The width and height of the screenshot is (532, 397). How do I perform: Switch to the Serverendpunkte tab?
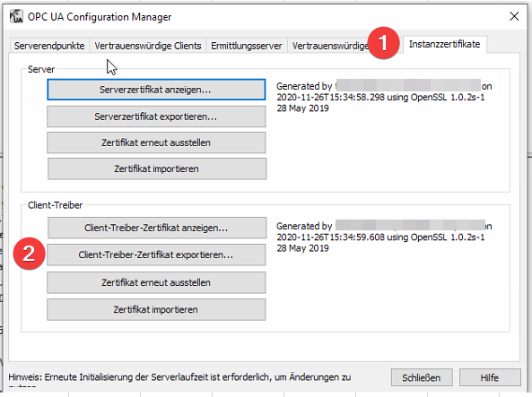[49, 46]
